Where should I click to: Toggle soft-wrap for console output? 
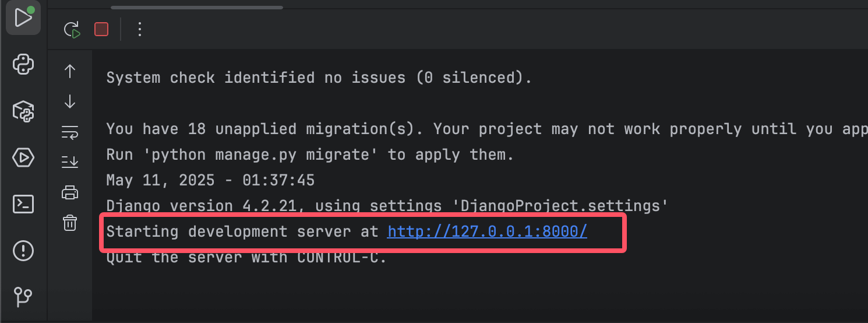click(70, 132)
